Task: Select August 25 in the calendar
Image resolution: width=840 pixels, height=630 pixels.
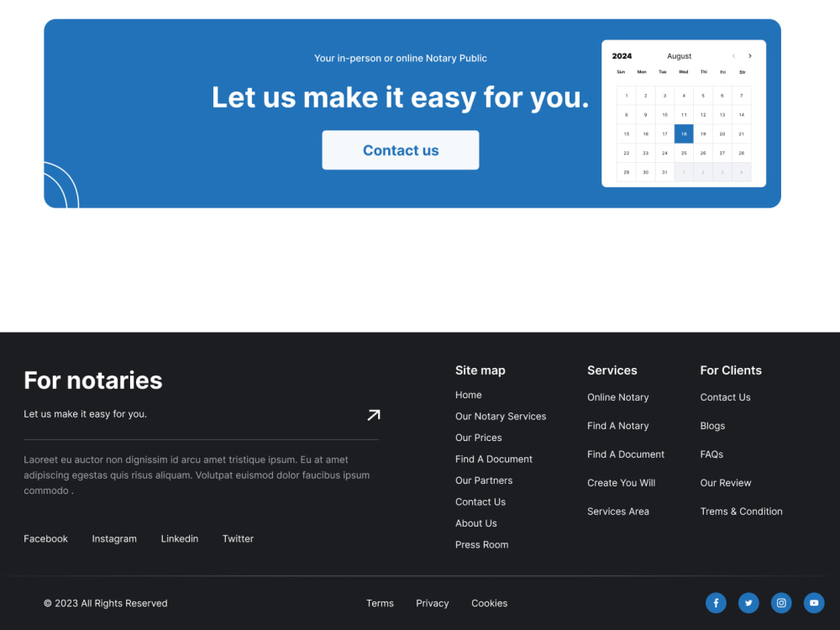Action: point(684,153)
